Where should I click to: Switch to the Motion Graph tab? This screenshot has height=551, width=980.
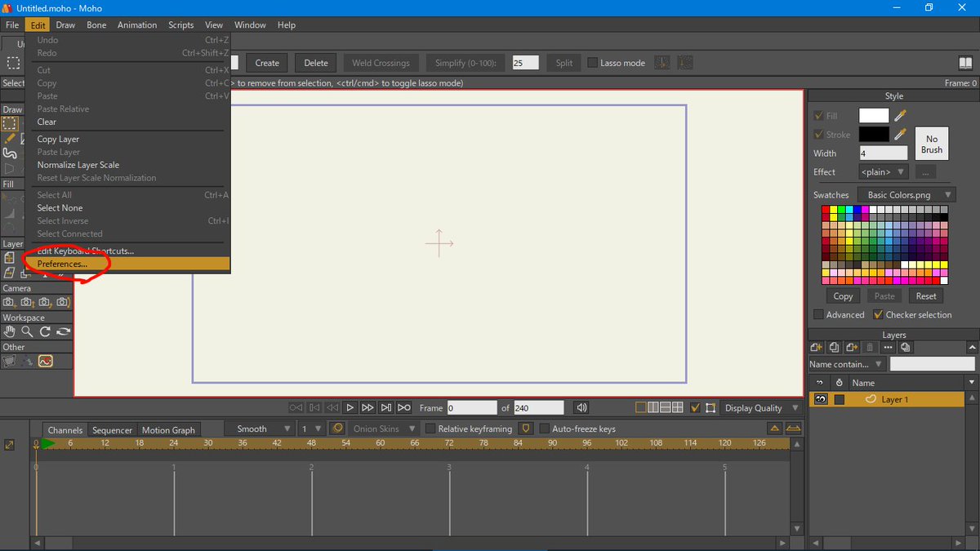coord(168,429)
